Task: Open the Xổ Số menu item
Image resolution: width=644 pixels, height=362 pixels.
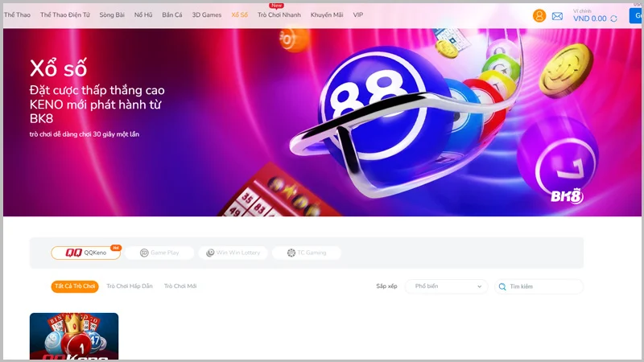Action: point(239,14)
